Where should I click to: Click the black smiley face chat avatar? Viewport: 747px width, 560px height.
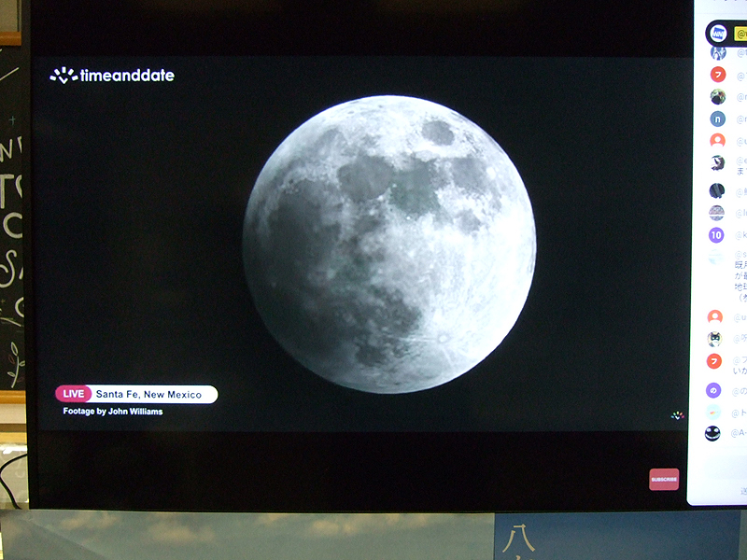coord(712,433)
